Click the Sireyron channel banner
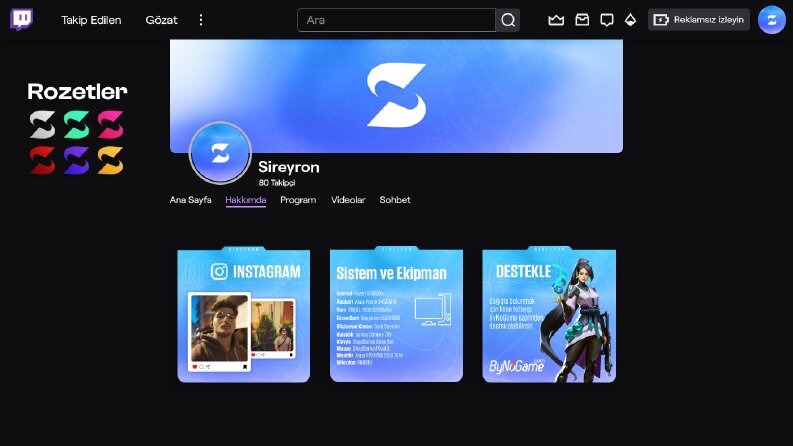Screen dimensions: 793x446 tap(396, 96)
